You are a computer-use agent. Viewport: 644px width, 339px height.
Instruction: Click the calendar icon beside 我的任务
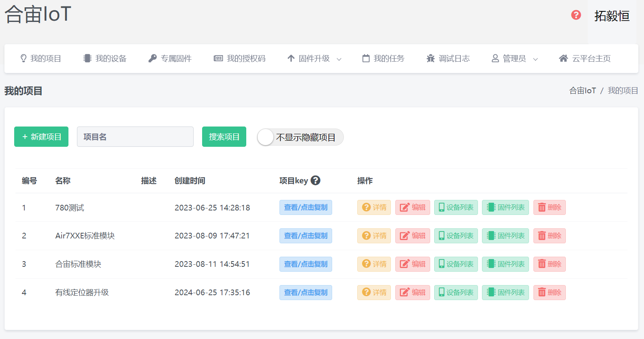(366, 58)
